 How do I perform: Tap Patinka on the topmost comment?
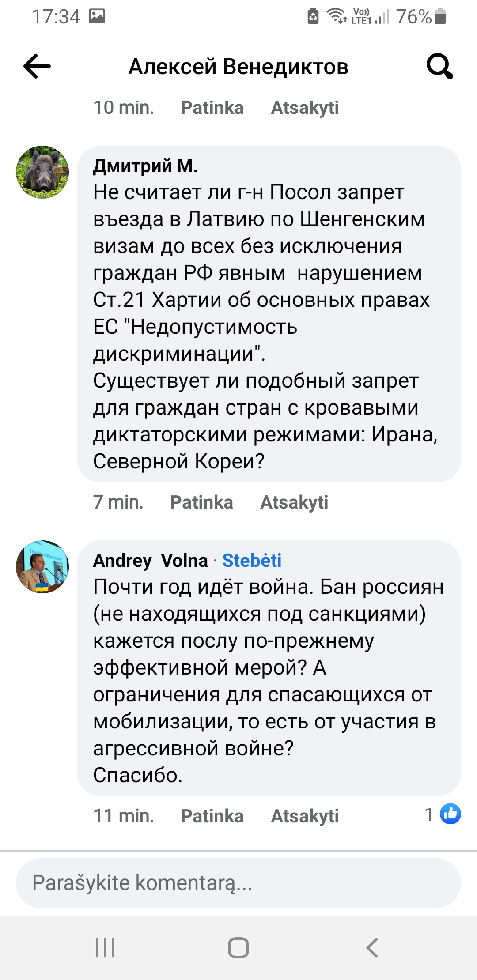click(x=212, y=108)
